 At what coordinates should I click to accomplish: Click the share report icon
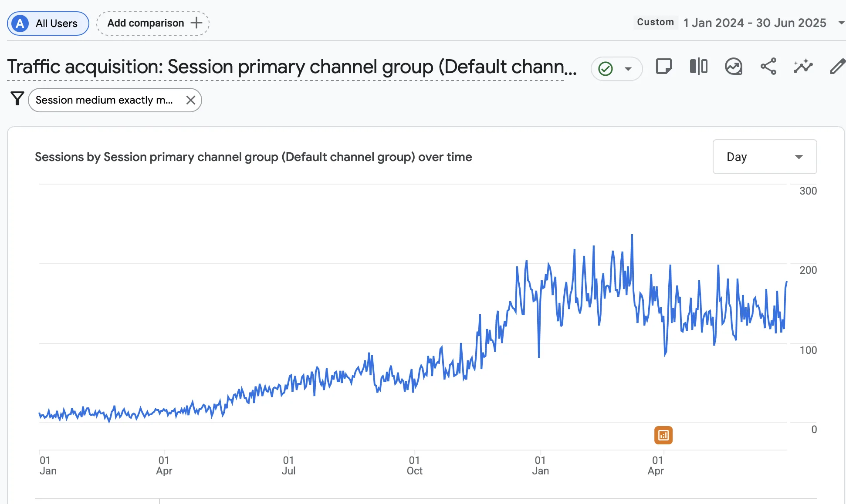pos(768,67)
